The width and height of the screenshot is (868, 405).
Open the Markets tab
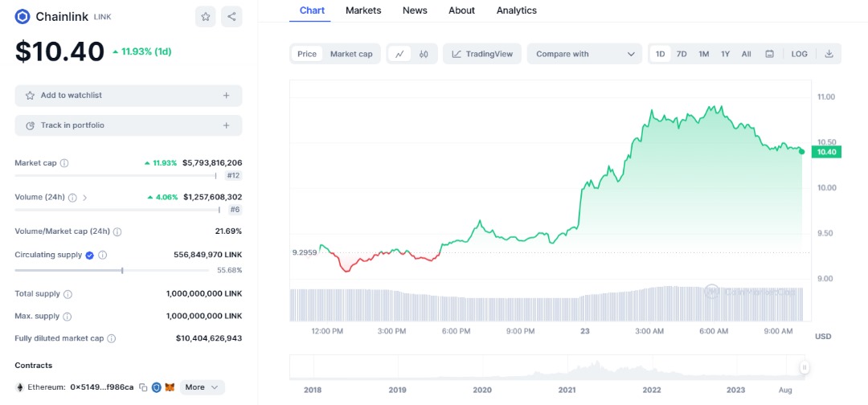point(363,10)
